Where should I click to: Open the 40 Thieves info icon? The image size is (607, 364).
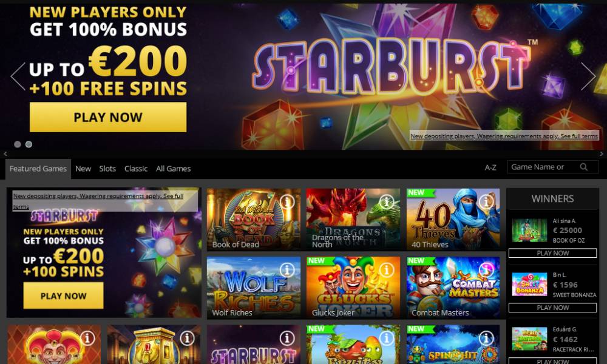click(x=486, y=201)
